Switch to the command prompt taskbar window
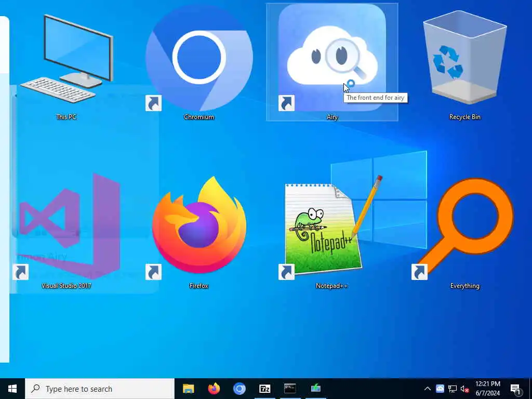Screen dimensions: 532x399 pyautogui.click(x=290, y=389)
